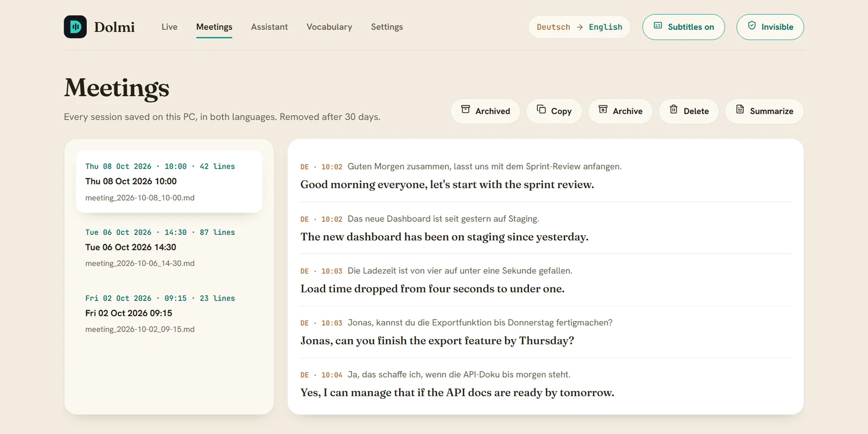
Task: Copy the transcript using Copy label
Action: [561, 111]
